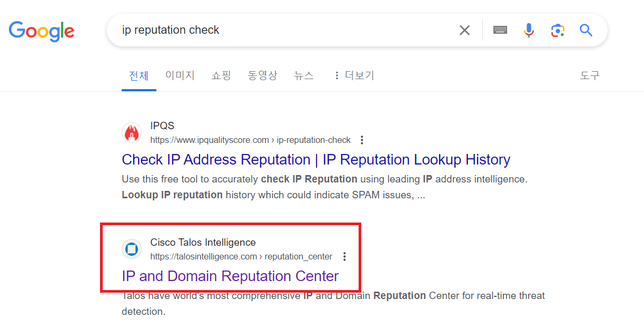Open the 도구 search tools
This screenshot has width=644, height=328.
tap(590, 75)
